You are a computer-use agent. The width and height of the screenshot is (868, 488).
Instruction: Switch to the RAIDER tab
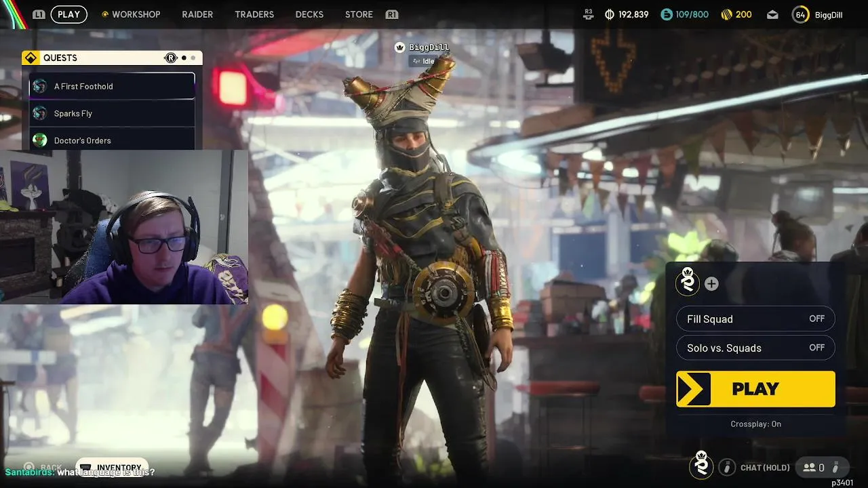197,14
